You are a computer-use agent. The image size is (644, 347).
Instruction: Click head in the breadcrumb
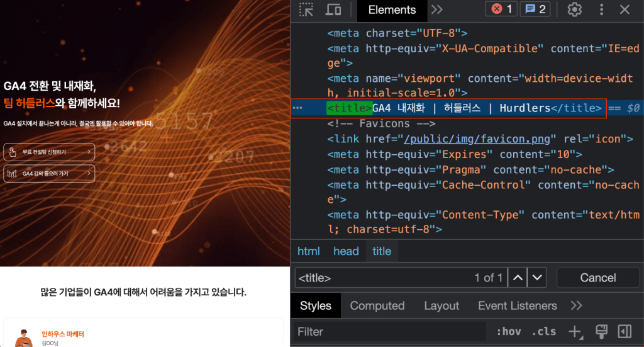pyautogui.click(x=346, y=251)
